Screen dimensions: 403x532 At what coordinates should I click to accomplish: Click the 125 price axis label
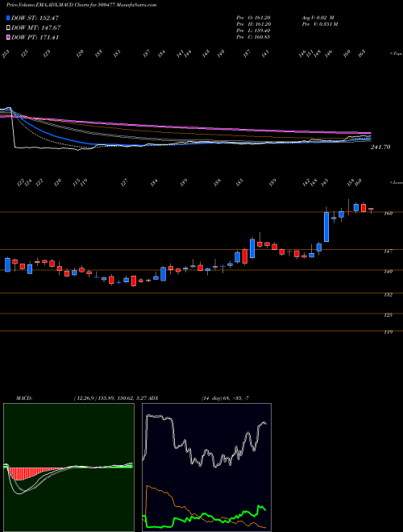click(x=388, y=315)
